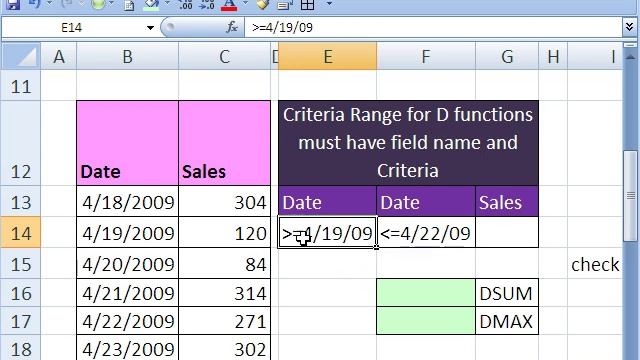The image size is (640, 360).
Task: Click the Save icon in the toolbar
Action: point(13,4)
